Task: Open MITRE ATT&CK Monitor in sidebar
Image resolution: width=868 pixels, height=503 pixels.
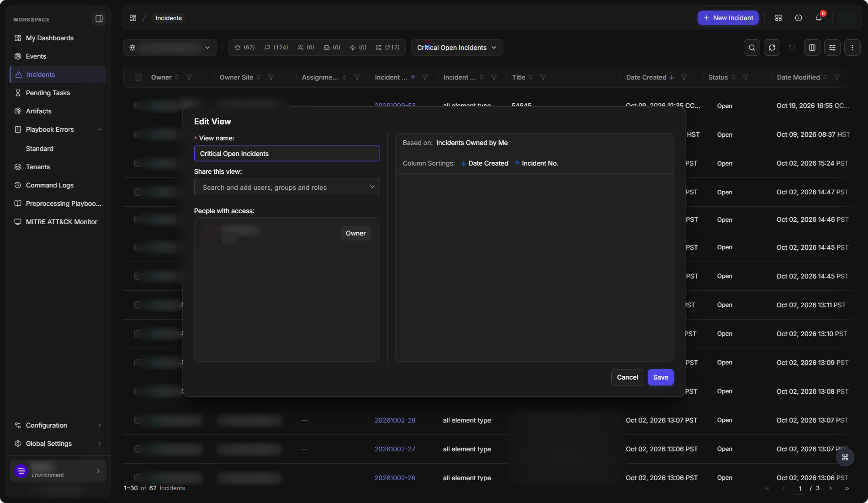Action: point(58,222)
